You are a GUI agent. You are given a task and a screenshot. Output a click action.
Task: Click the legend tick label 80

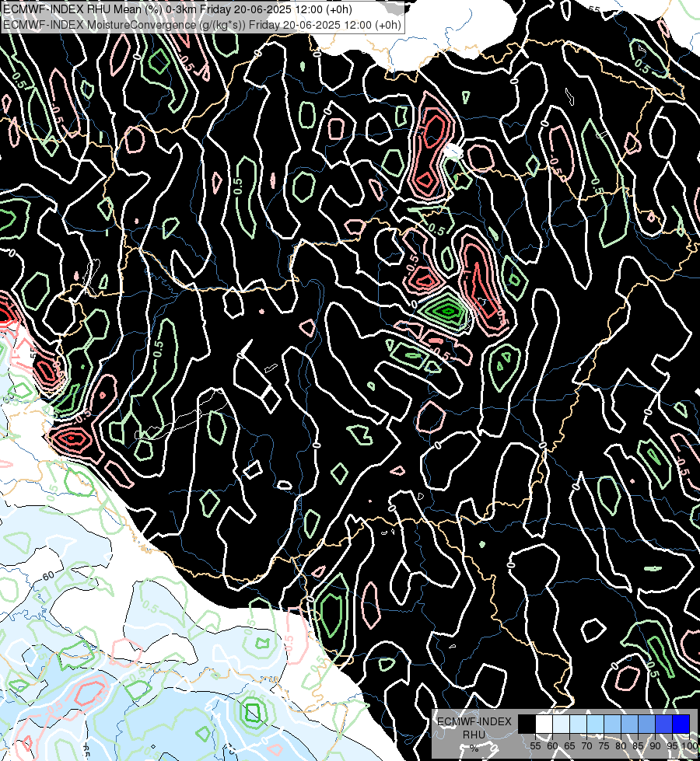click(621, 746)
